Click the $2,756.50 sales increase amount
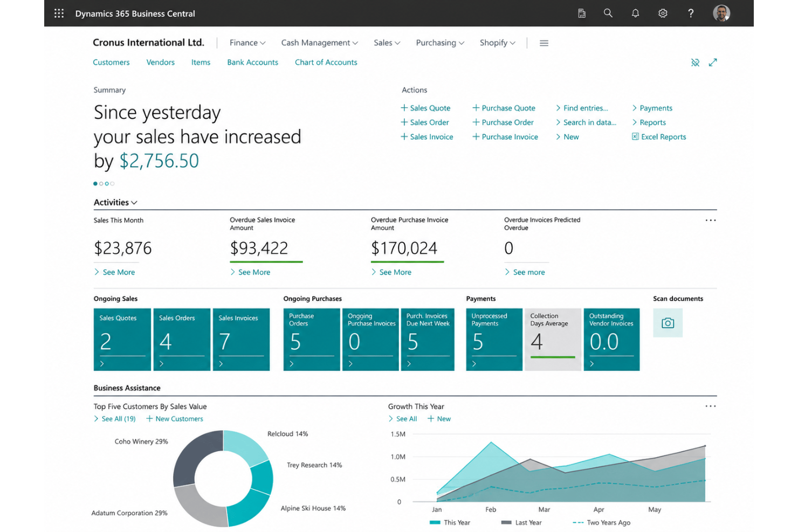 click(x=159, y=161)
